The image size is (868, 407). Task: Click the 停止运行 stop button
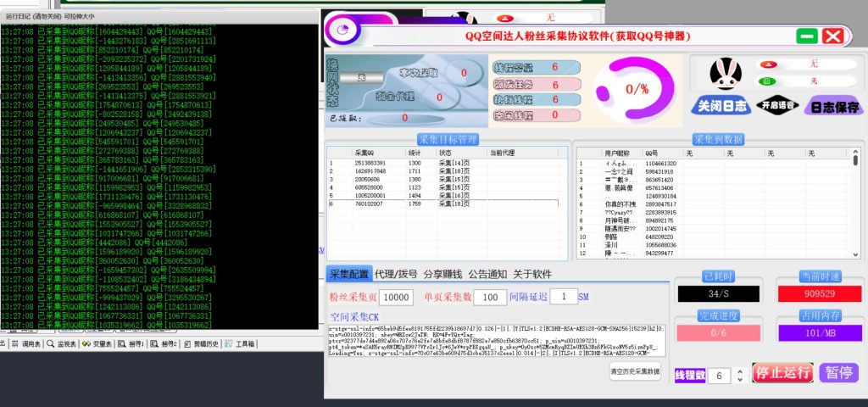click(782, 372)
